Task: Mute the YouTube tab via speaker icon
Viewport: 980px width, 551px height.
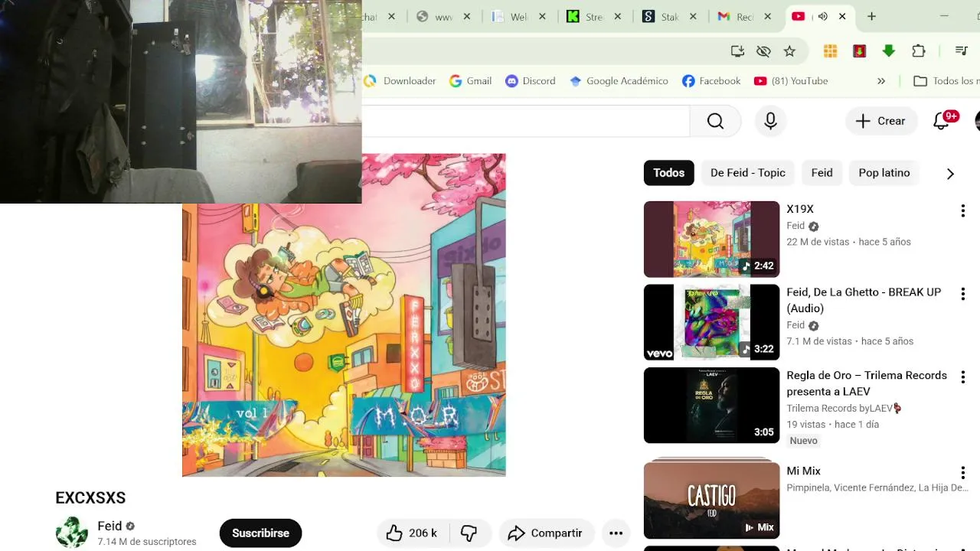Action: pyautogui.click(x=822, y=16)
